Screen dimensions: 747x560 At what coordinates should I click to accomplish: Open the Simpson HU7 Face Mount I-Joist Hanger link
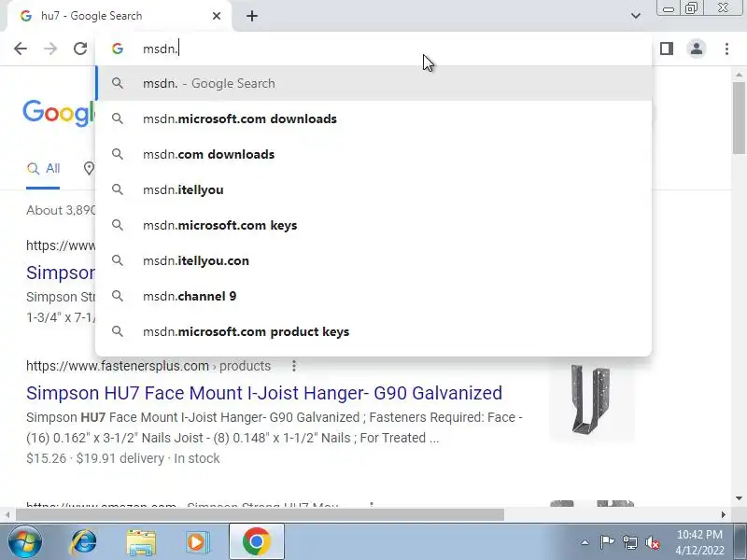(264, 393)
